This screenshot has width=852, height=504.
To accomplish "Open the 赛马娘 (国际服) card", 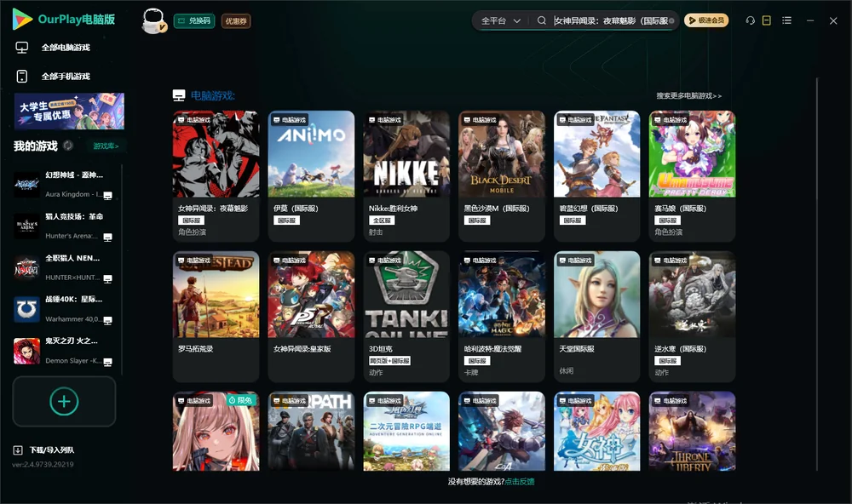I will point(692,176).
